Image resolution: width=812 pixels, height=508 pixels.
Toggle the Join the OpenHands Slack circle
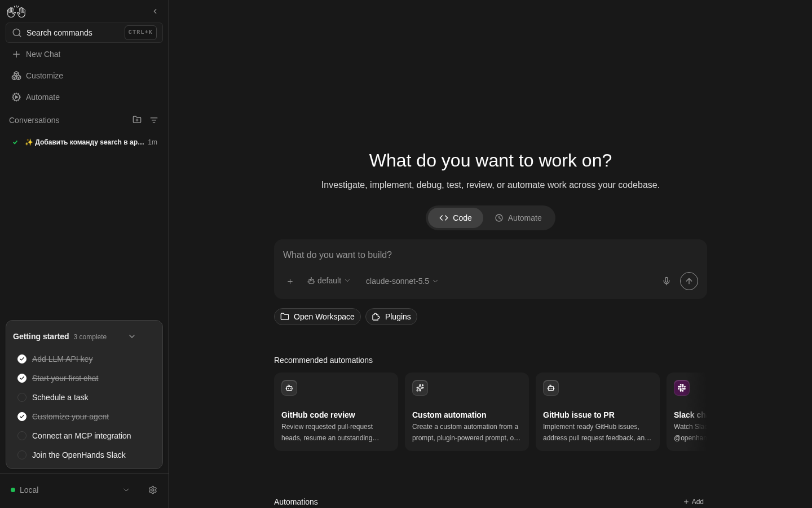[22, 455]
